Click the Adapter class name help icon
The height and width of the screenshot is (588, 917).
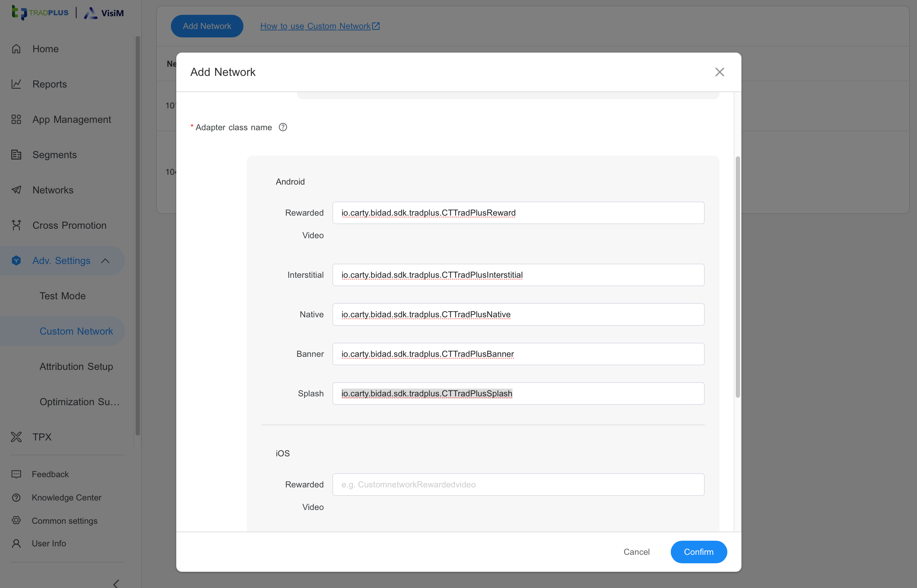pos(283,127)
